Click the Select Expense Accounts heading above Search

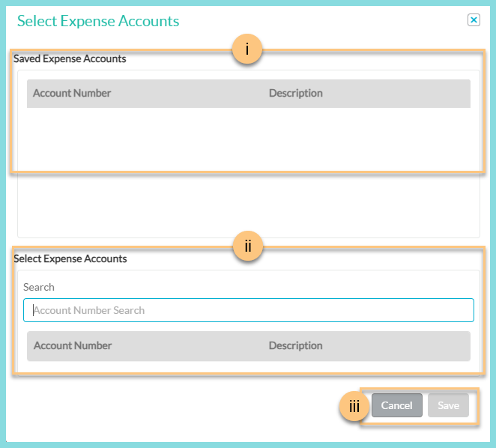[70, 258]
